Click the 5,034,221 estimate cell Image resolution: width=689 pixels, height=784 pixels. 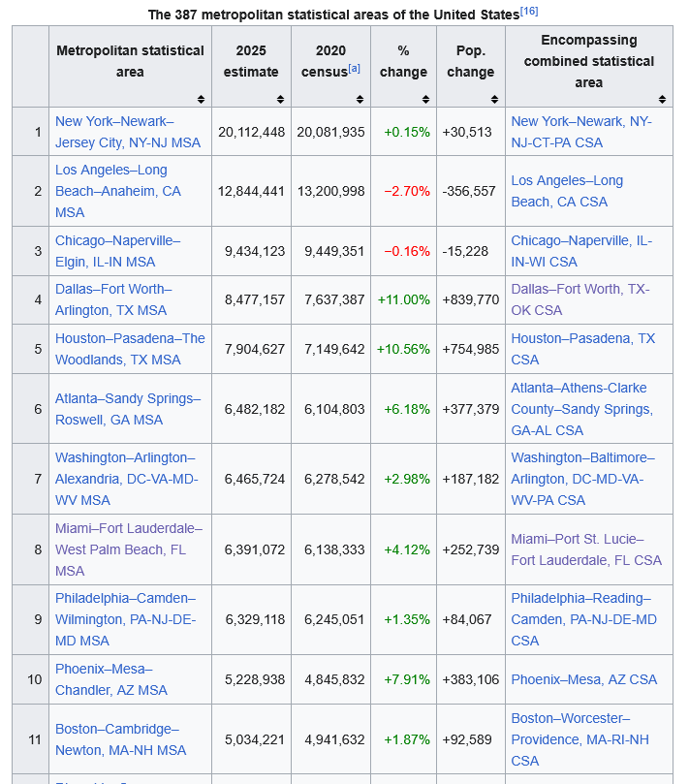[x=251, y=739]
